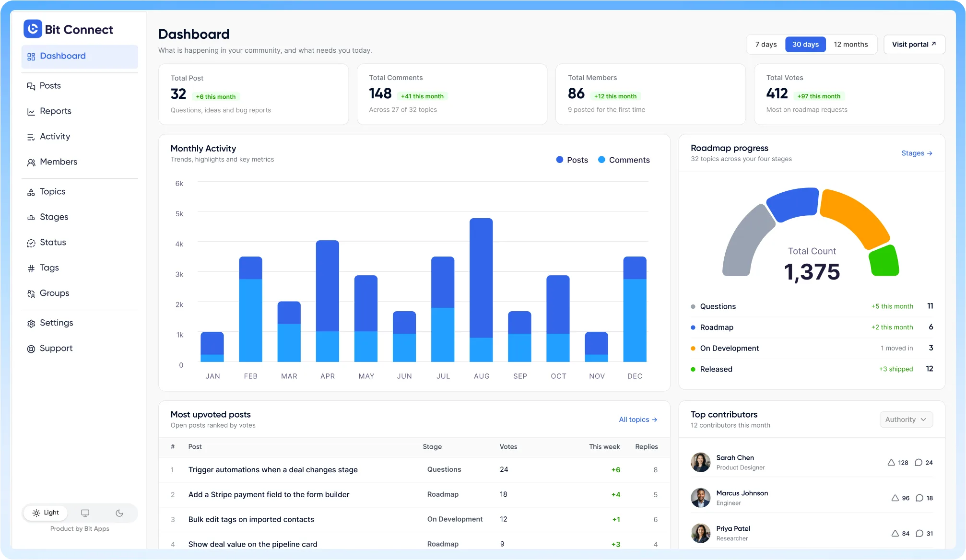The height and width of the screenshot is (560, 966).
Task: Switch theme to dark moon mode
Action: (119, 513)
